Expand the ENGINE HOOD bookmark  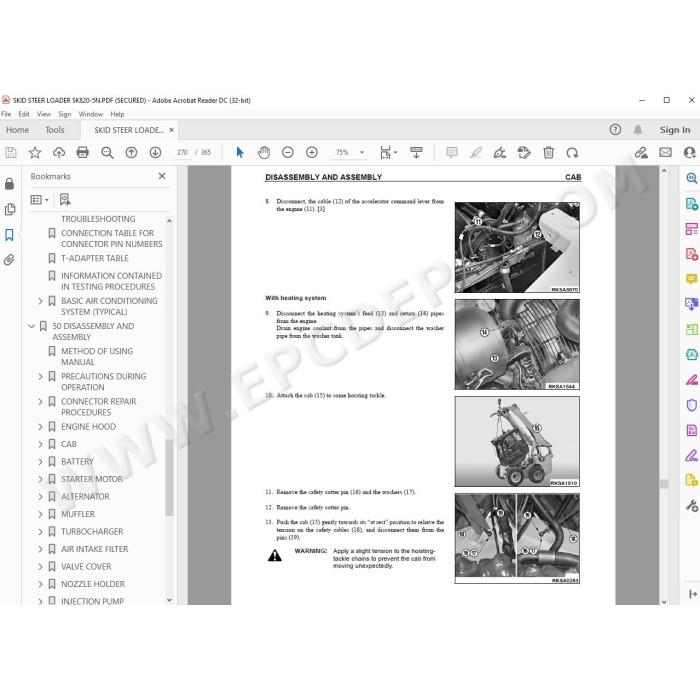click(40, 427)
